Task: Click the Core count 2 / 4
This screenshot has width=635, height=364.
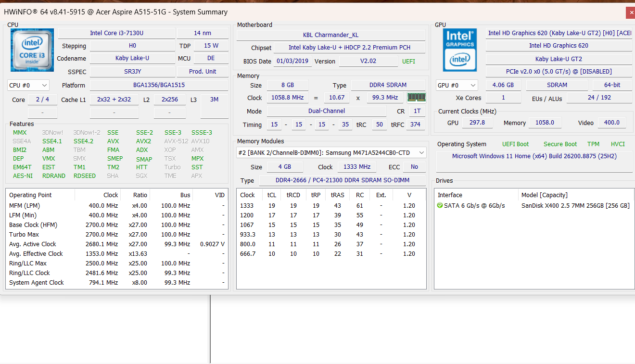Action: point(42,100)
